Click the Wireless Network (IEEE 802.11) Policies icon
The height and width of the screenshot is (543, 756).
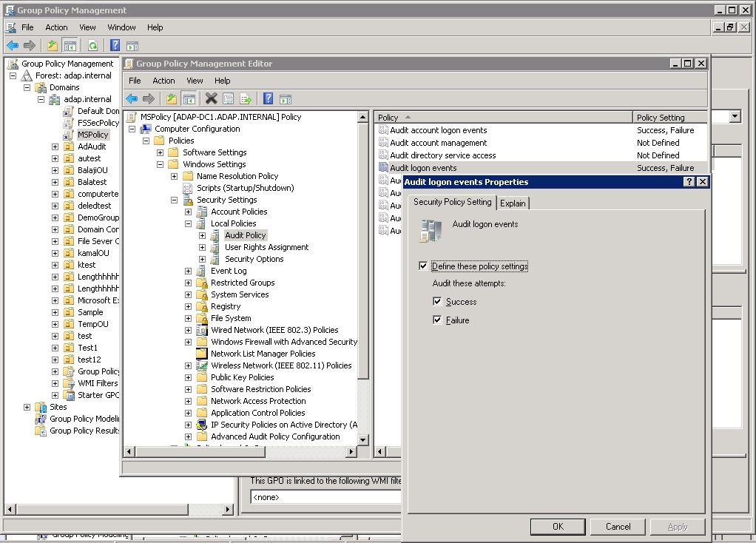202,365
